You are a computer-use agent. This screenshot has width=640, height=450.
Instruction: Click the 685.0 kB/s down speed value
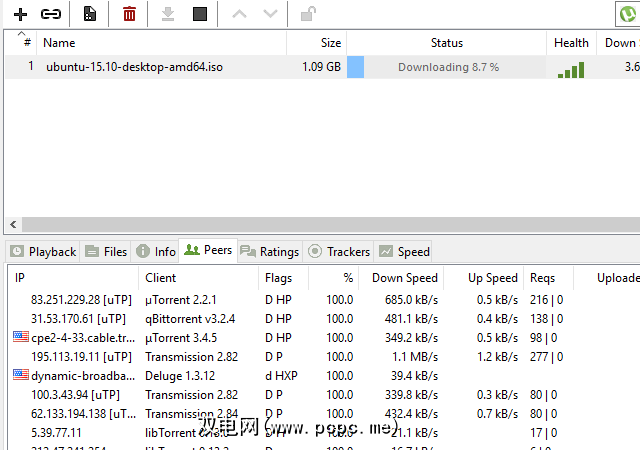(x=411, y=300)
